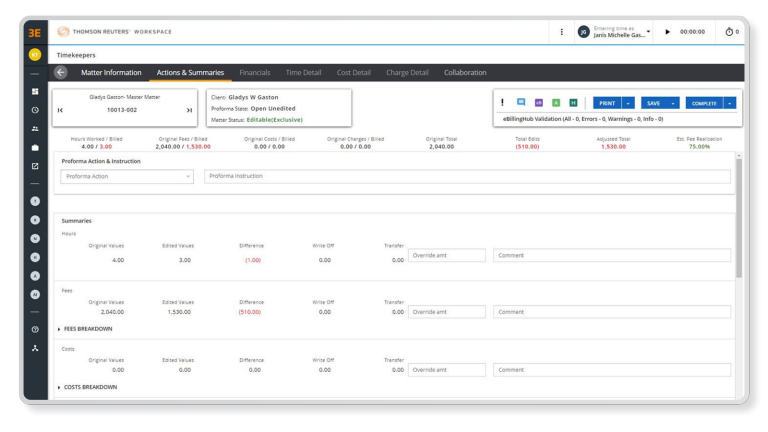768x432 pixels.
Task: Open the Proforma Action dropdown
Action: pos(127,176)
